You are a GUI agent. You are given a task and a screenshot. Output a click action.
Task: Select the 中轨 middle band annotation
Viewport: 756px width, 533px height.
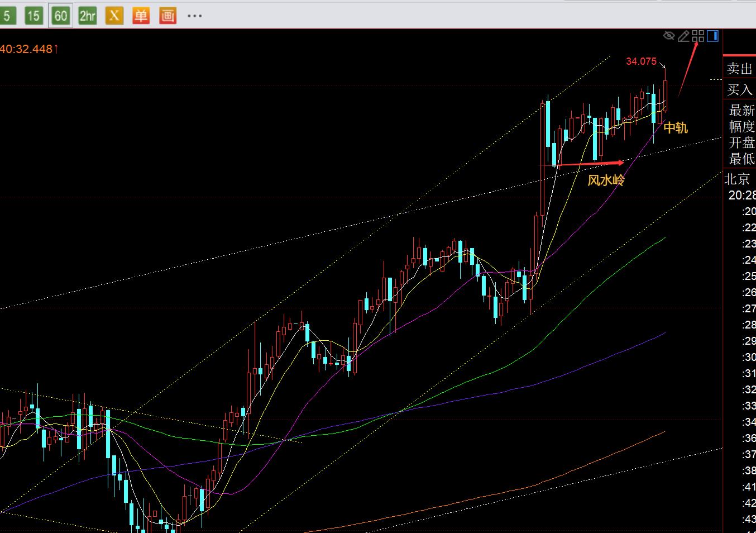coord(676,128)
